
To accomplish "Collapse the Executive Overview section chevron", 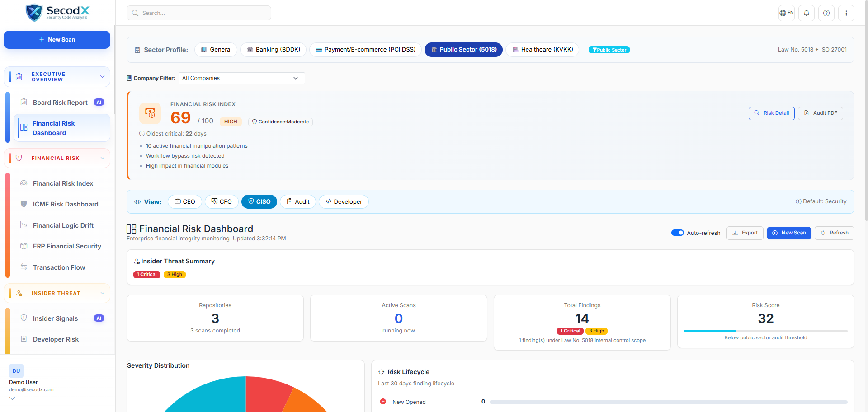I will [102, 77].
